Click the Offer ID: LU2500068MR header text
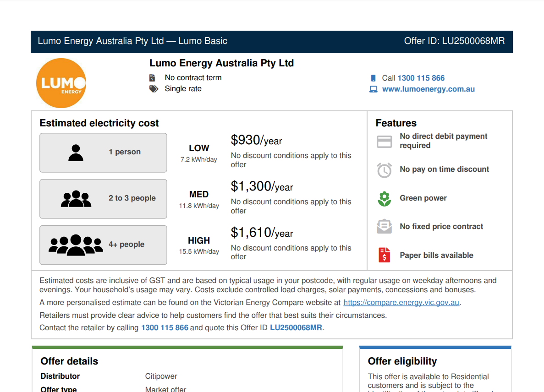The width and height of the screenshot is (544, 392). [454, 41]
